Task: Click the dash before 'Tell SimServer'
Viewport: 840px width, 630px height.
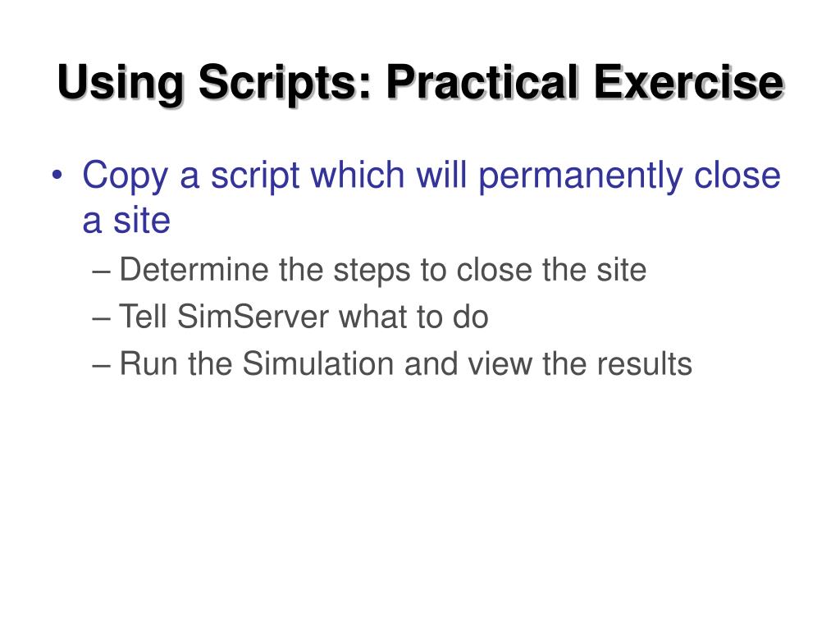Action: 101,319
